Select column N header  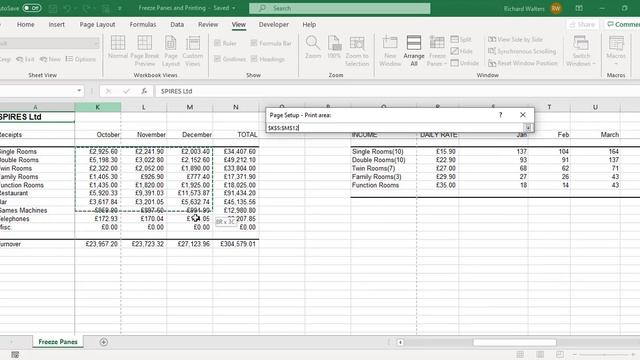[x=236, y=107]
